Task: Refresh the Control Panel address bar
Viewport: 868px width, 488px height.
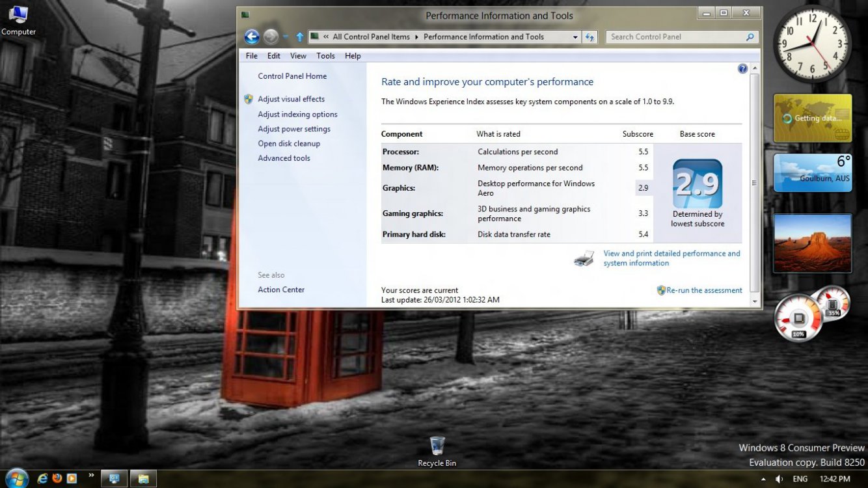Action: [590, 37]
